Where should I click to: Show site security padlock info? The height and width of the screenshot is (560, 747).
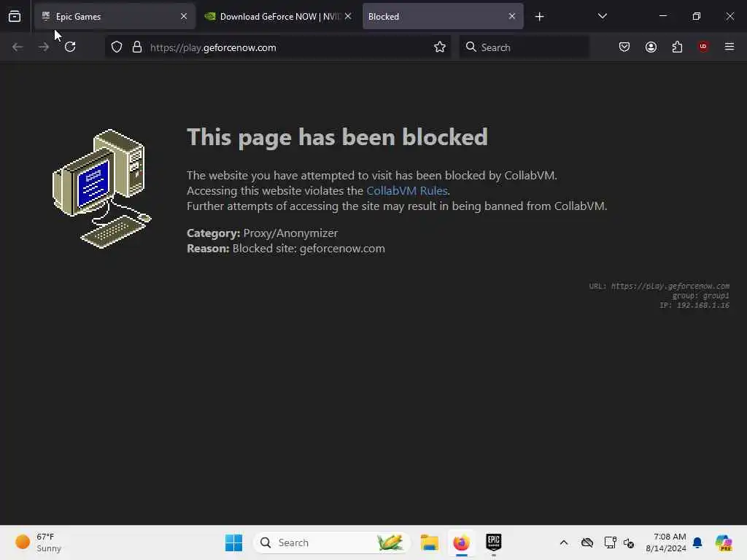click(137, 47)
